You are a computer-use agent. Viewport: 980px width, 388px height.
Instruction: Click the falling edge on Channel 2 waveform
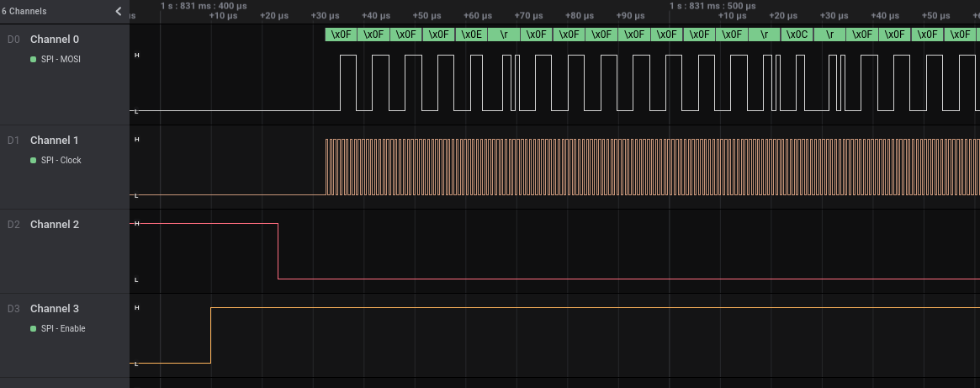[x=278, y=251]
